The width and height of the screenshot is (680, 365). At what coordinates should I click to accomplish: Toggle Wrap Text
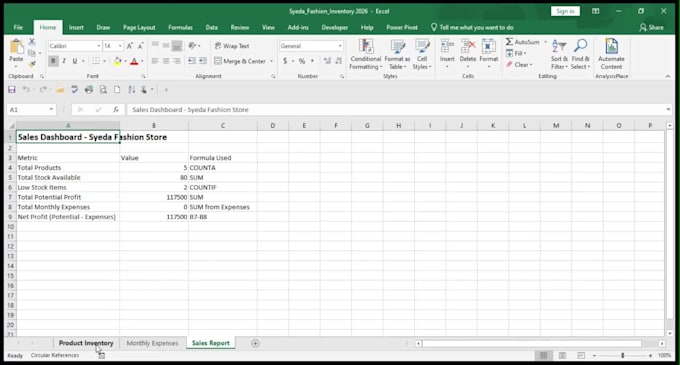coord(232,46)
